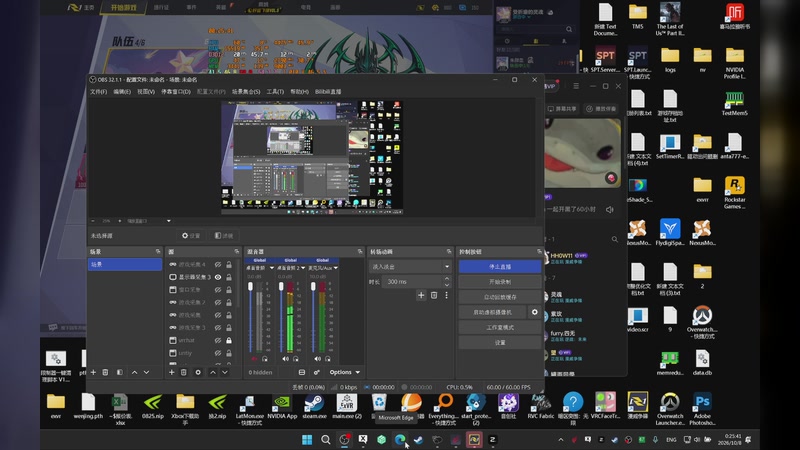Open the transition type dropdown
This screenshot has height=450, width=800.
tap(410, 266)
